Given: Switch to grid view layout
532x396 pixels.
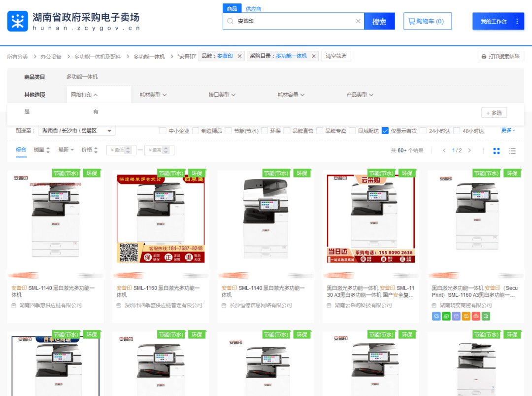Looking at the screenshot, I should point(497,150).
